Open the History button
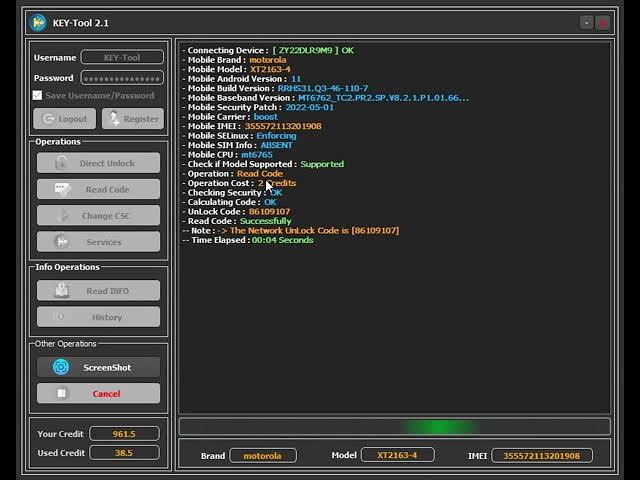The image size is (640, 480). tap(98, 317)
